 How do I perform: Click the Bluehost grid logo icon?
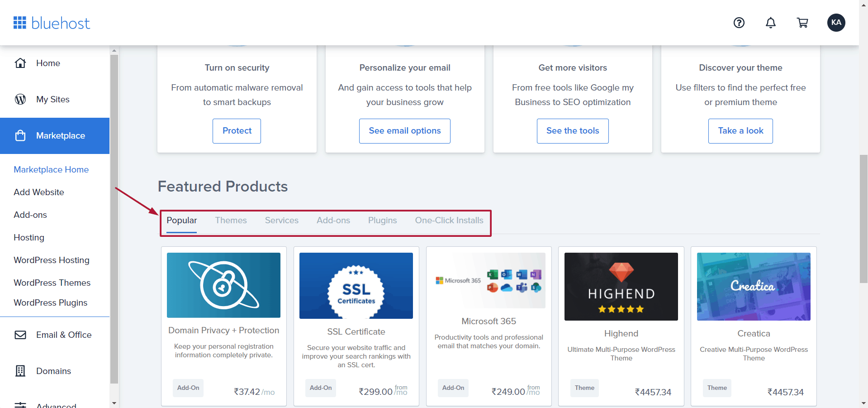20,23
